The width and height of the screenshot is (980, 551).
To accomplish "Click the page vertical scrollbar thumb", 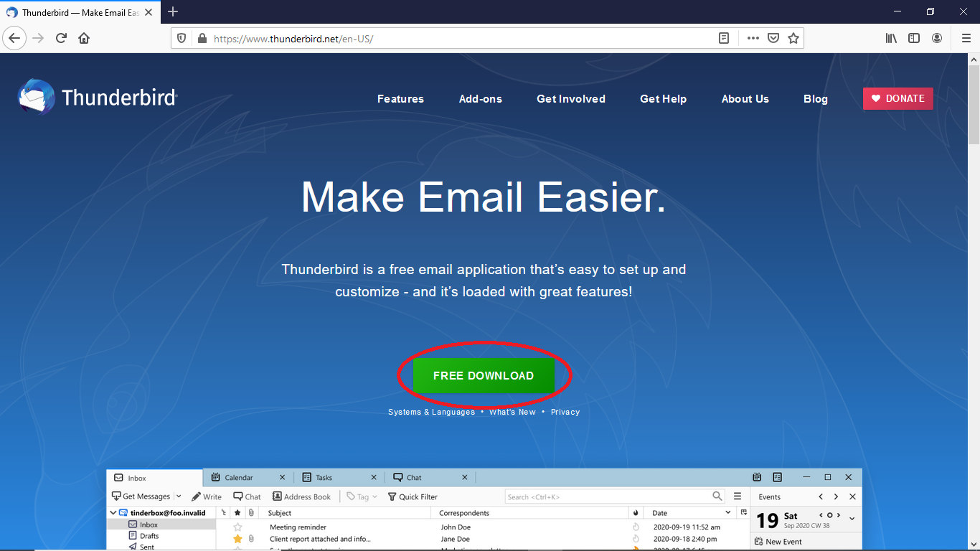I will pos(974,104).
